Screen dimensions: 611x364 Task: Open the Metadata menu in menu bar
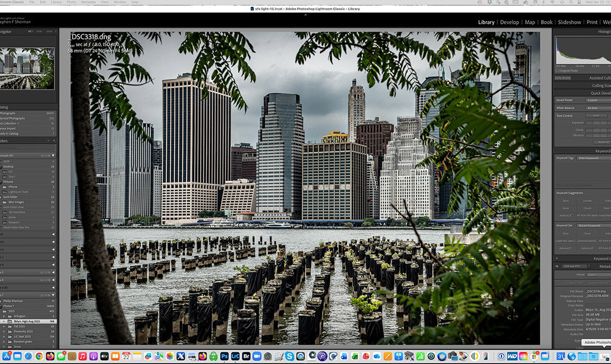(x=88, y=2)
